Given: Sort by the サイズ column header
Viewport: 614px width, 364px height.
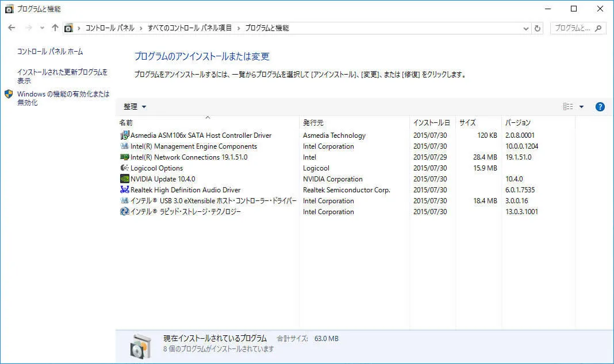Looking at the screenshot, I should (x=478, y=123).
